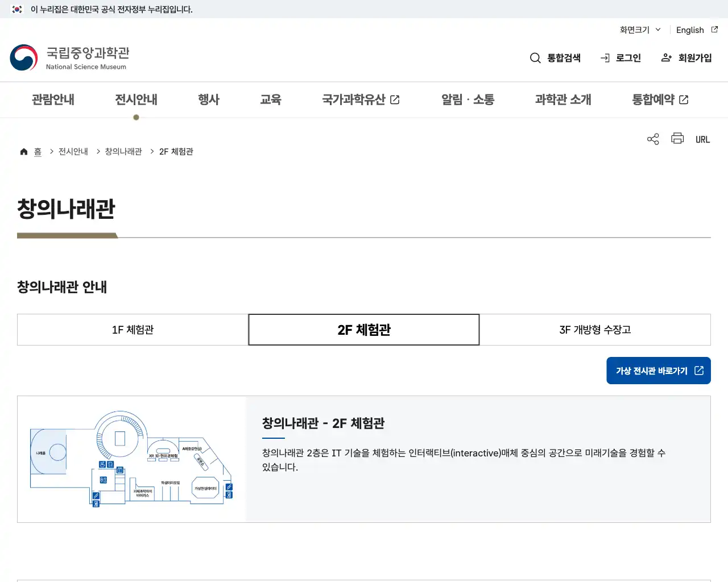Click the share icon above the breadcrumb
The width and height of the screenshot is (728, 582).
click(652, 138)
